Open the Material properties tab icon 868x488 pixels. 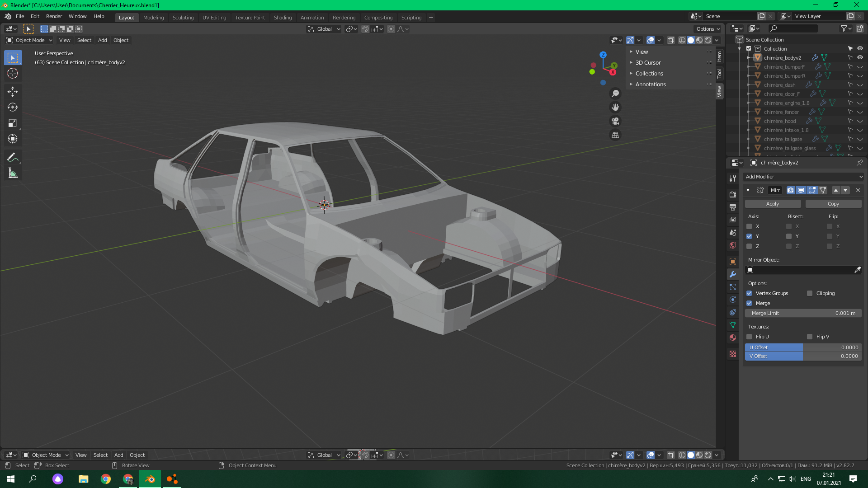(733, 338)
